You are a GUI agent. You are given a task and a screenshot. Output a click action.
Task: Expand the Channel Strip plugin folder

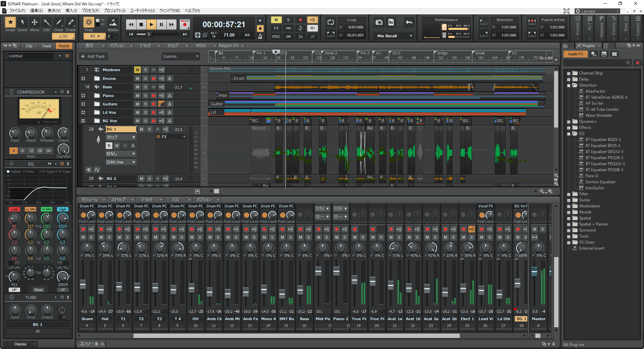(569, 73)
